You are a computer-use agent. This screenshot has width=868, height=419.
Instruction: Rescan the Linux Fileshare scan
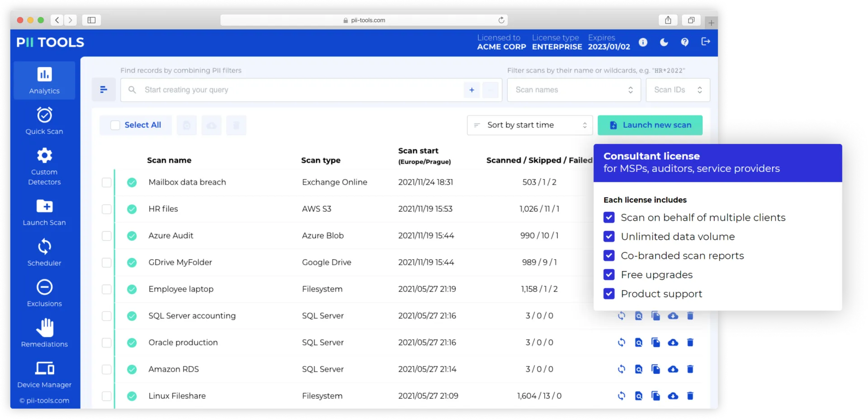coord(622,396)
